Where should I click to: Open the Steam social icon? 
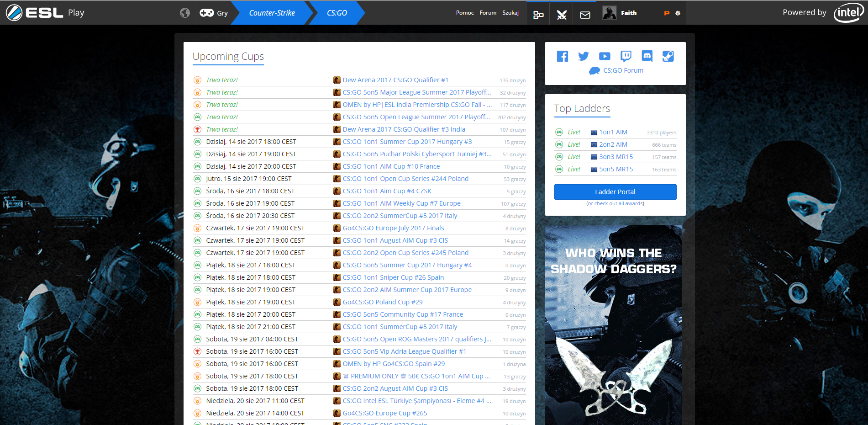point(668,56)
